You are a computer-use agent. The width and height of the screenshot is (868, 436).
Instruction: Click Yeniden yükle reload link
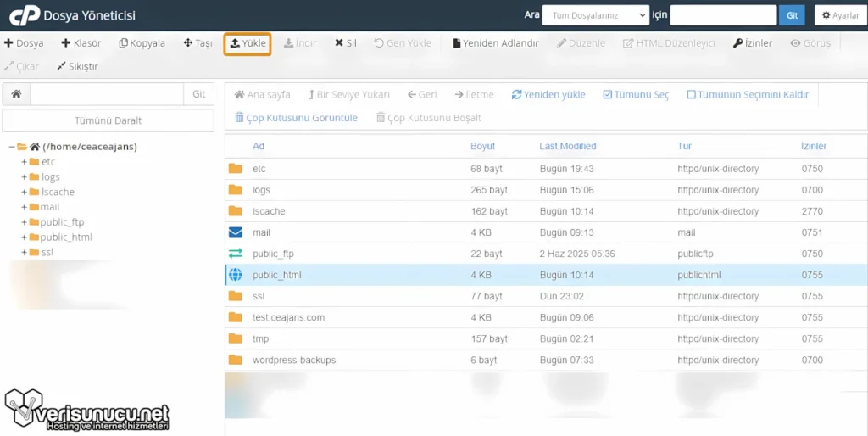click(548, 95)
